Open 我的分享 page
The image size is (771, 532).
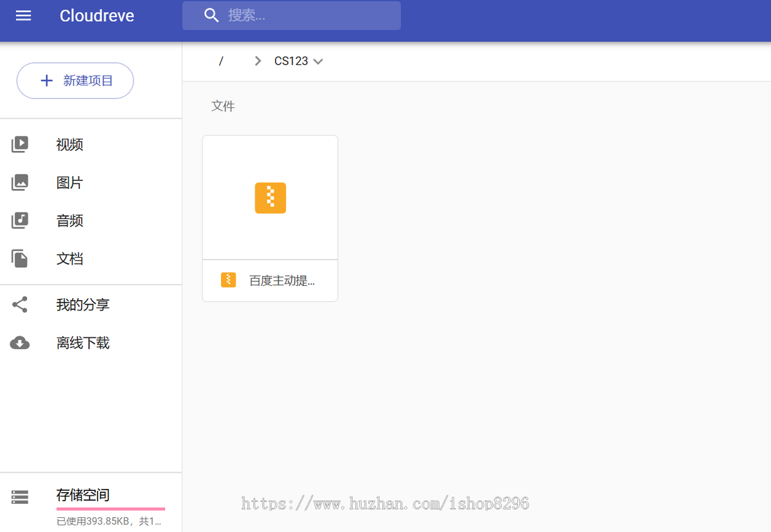tap(82, 305)
